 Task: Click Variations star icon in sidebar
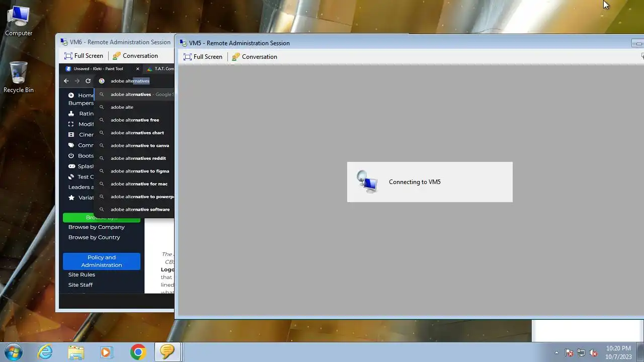tap(71, 198)
